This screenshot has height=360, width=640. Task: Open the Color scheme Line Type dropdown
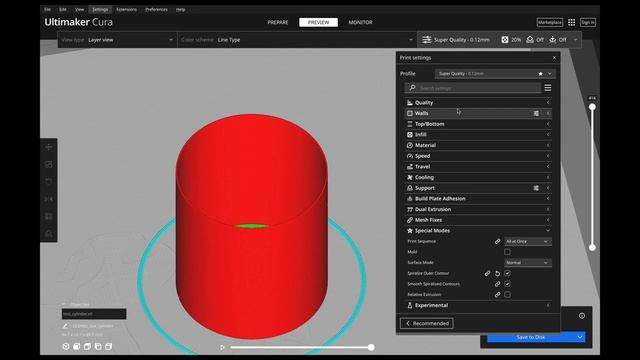[x=297, y=40]
